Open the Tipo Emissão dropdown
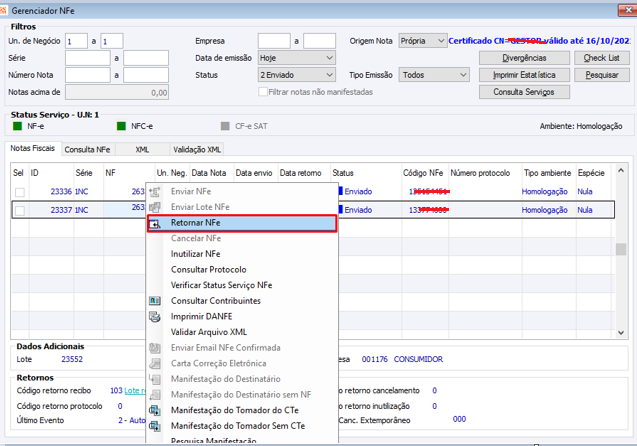 (463, 75)
